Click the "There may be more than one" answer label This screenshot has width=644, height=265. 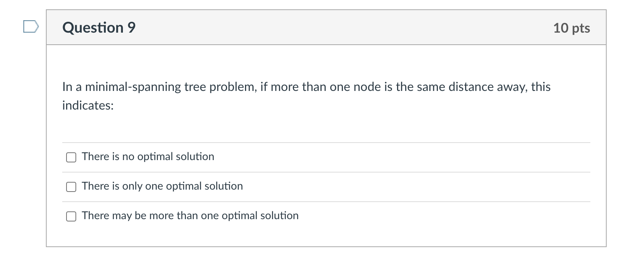pos(190,216)
